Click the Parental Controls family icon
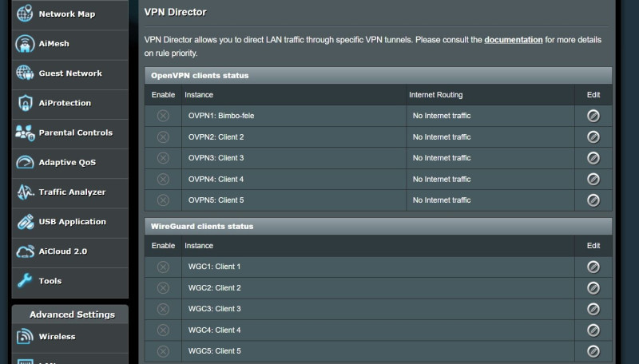This screenshot has height=364, width=639. click(x=24, y=133)
